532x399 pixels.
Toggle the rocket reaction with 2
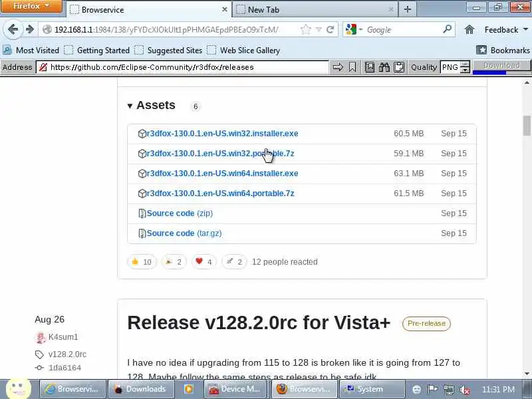pyautogui.click(x=234, y=261)
